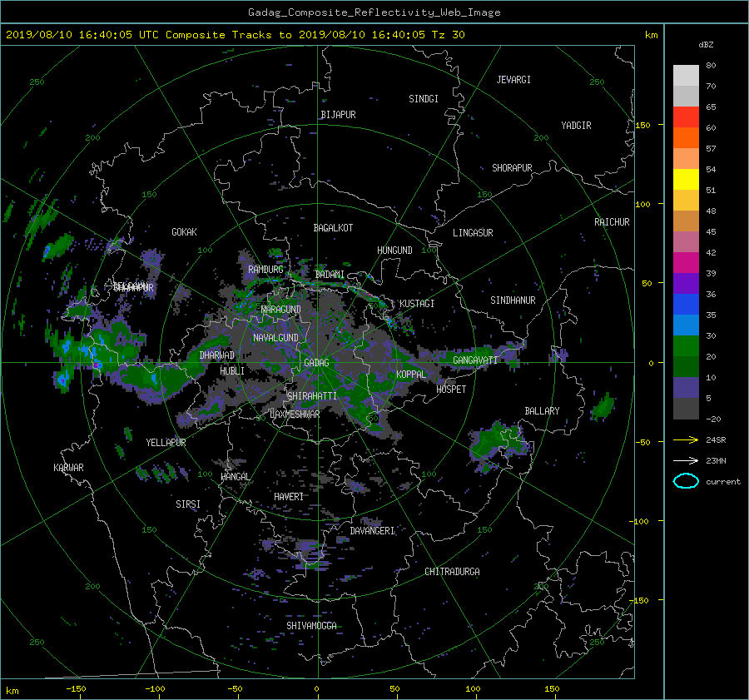
Task: Select the blue 36 dBZ color swatch
Action: click(686, 304)
